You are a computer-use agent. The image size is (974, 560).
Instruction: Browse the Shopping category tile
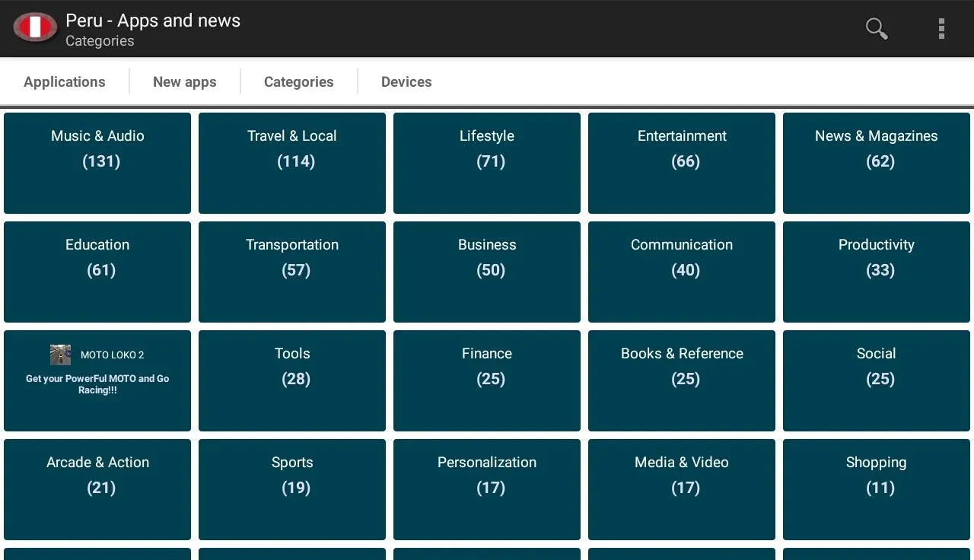[x=877, y=490]
